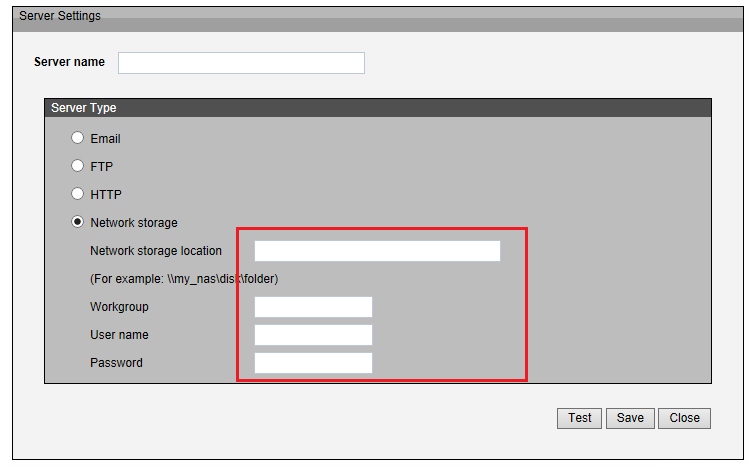Click the example path hint text
This screenshot has width=755, height=474.
(x=184, y=279)
